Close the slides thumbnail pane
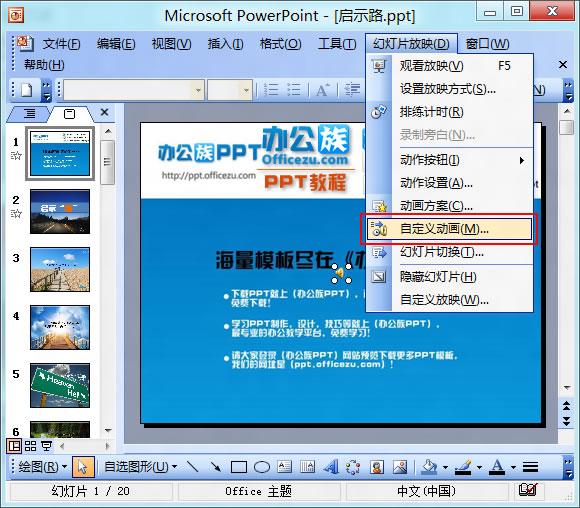This screenshot has width=580, height=508. tap(105, 112)
